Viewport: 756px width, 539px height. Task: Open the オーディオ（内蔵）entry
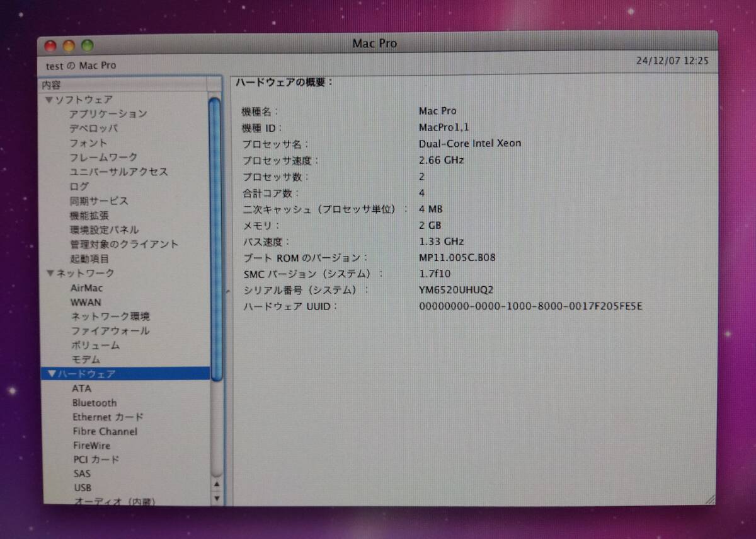[115, 502]
